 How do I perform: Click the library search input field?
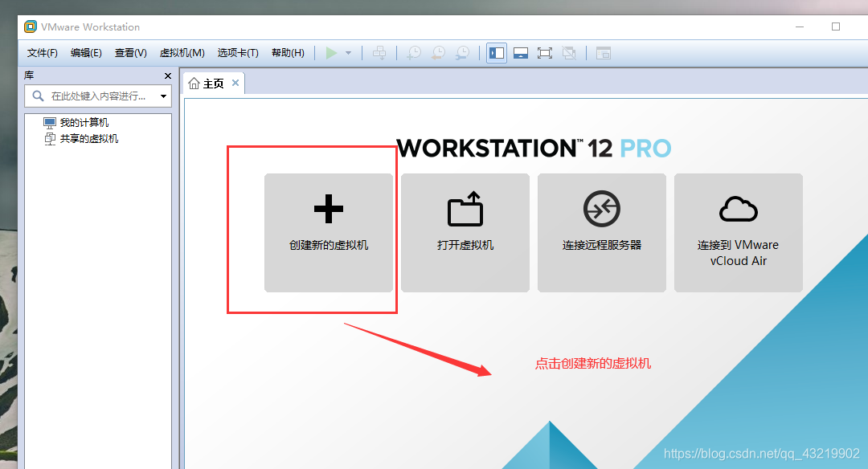pos(98,96)
